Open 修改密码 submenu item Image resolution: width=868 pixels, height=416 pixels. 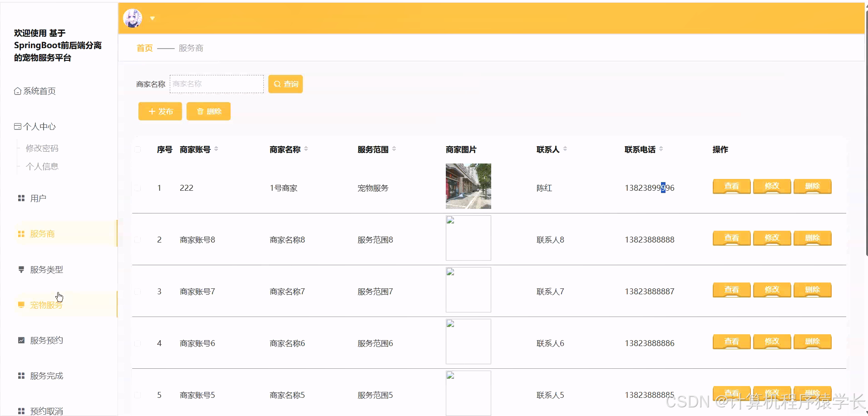coord(42,149)
